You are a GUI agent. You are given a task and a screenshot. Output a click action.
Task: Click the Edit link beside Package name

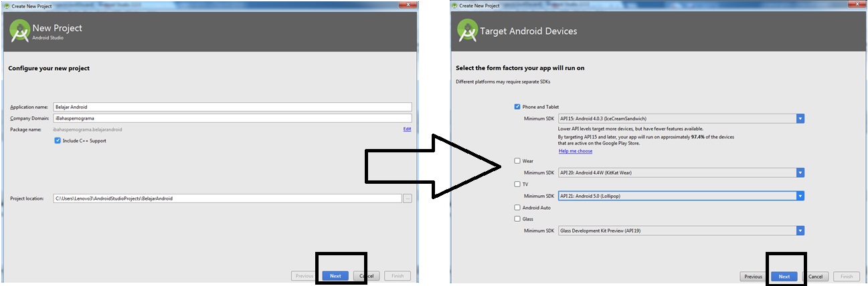407,129
